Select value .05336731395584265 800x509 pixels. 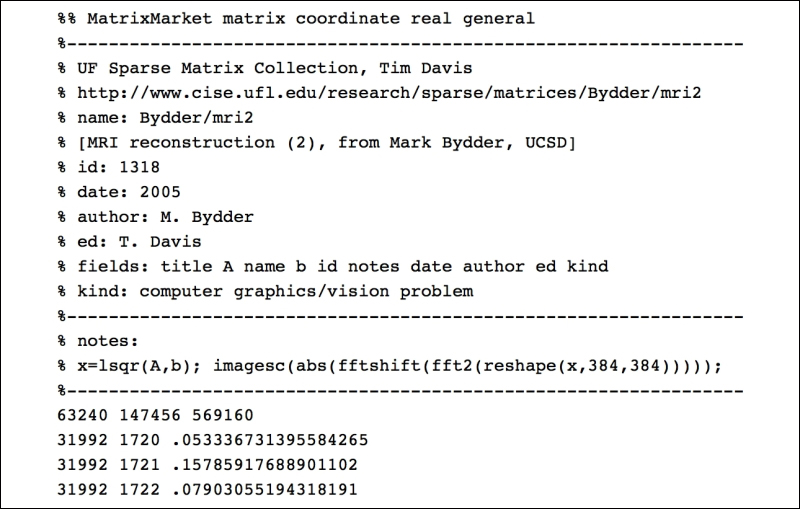270,440
